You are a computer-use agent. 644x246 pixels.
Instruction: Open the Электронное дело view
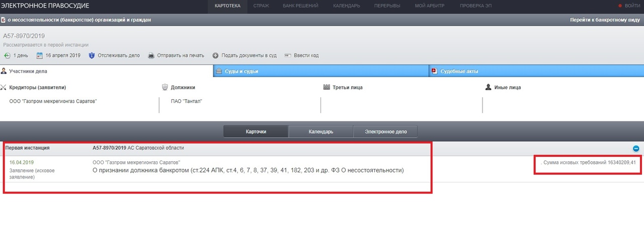point(385,132)
